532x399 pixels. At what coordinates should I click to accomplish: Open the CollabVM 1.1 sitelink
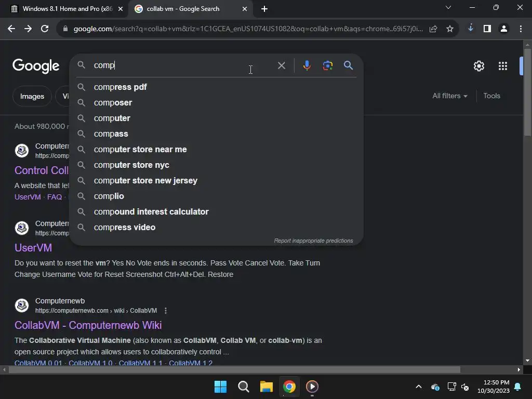(140, 363)
